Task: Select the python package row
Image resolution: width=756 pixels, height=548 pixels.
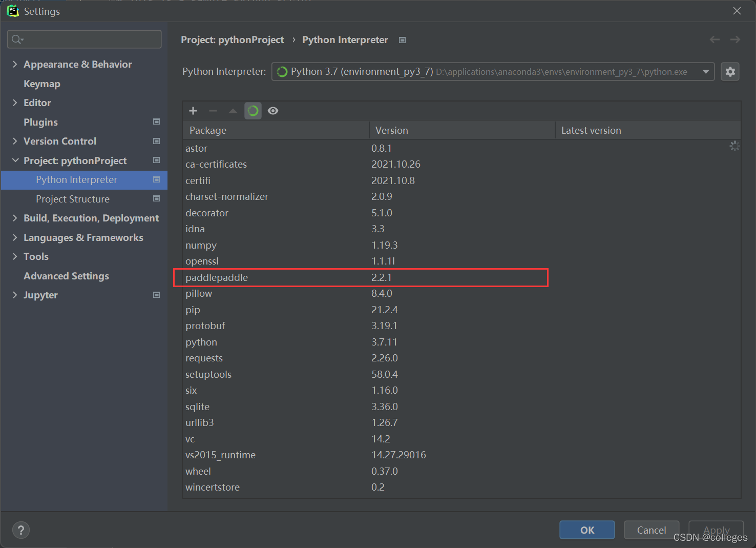Action: [461, 342]
